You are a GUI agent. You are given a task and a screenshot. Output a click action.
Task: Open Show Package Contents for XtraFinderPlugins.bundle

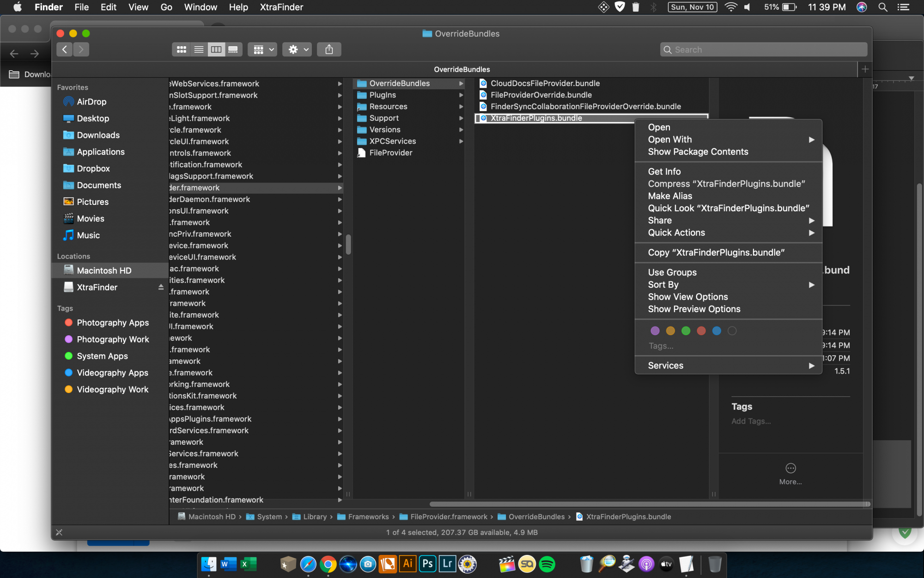tap(698, 151)
